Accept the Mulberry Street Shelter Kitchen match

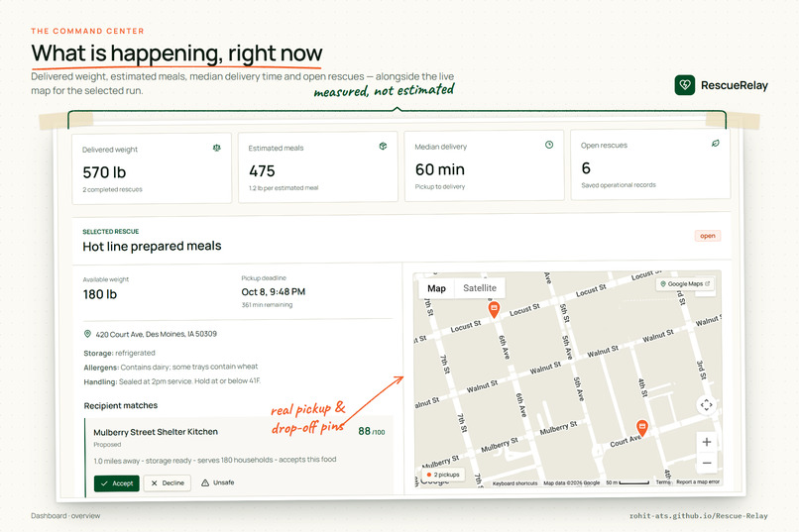pos(117,483)
